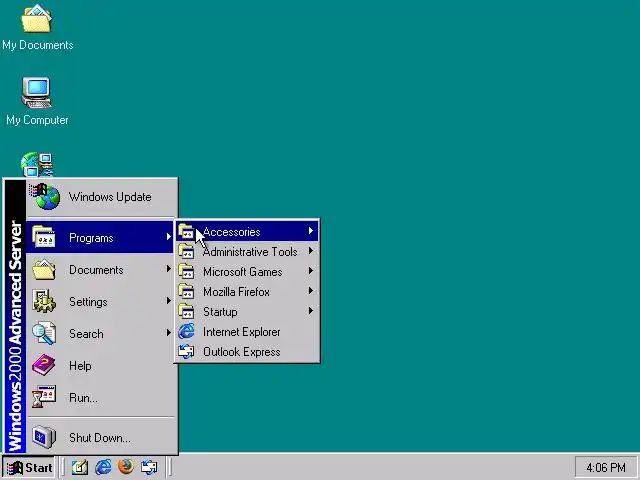Choose Settings in the Start menu

tap(101, 301)
